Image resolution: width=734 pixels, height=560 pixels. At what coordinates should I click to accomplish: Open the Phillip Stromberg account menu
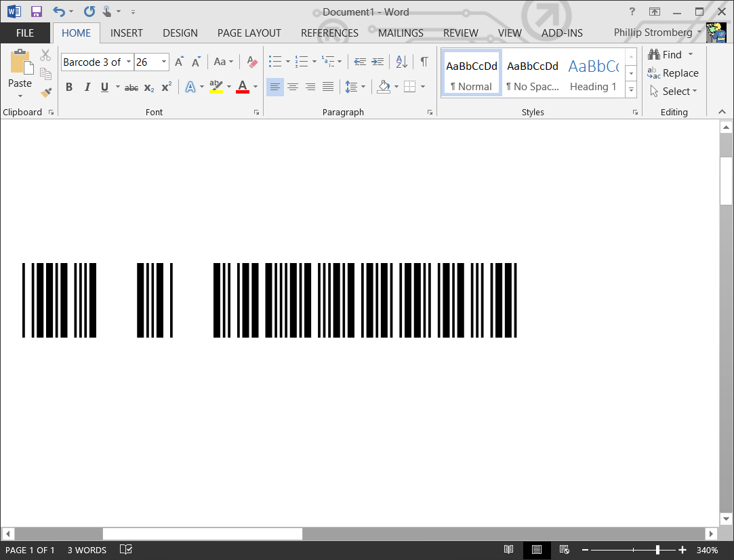pos(657,33)
